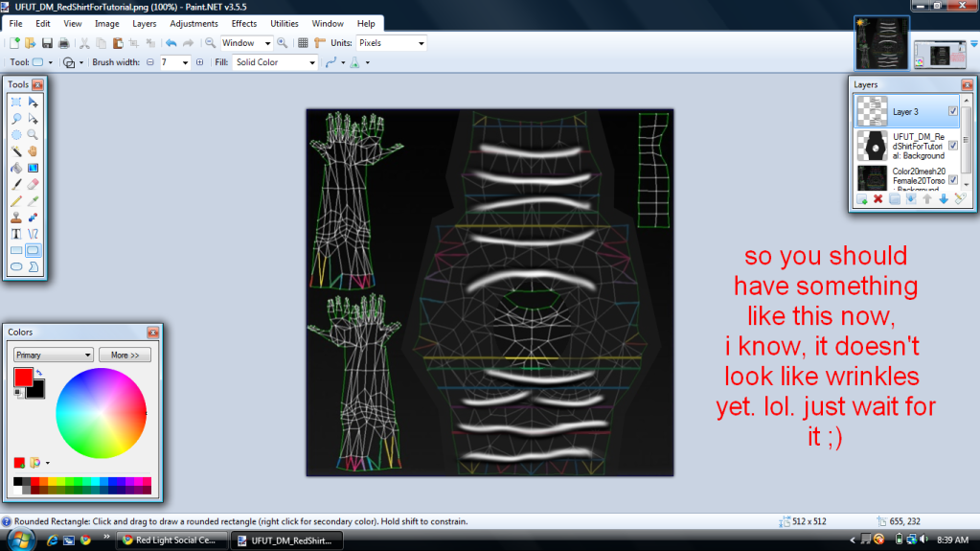Image resolution: width=980 pixels, height=551 pixels.
Task: Select the Zoom tool in Tools panel
Action: pos(34,134)
